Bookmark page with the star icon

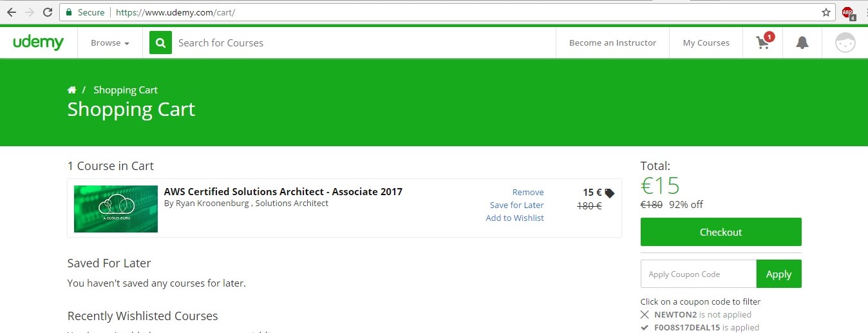coord(826,12)
